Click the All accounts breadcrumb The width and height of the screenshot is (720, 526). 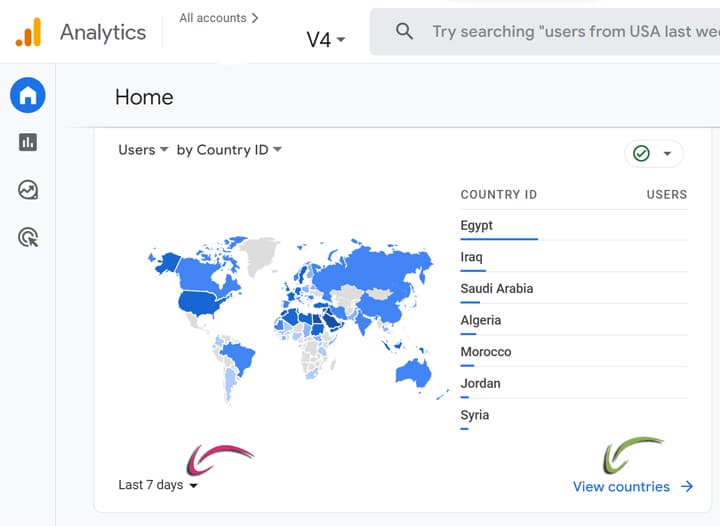(213, 18)
